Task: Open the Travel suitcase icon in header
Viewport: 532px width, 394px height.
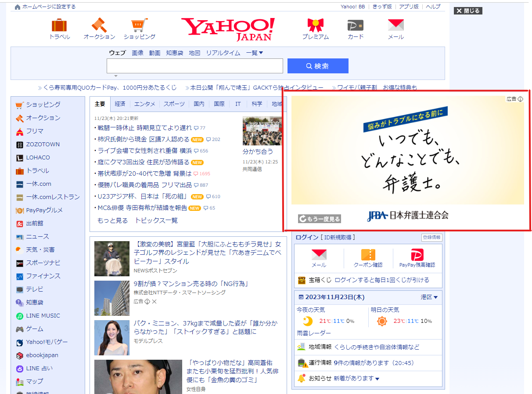Action: click(59, 25)
